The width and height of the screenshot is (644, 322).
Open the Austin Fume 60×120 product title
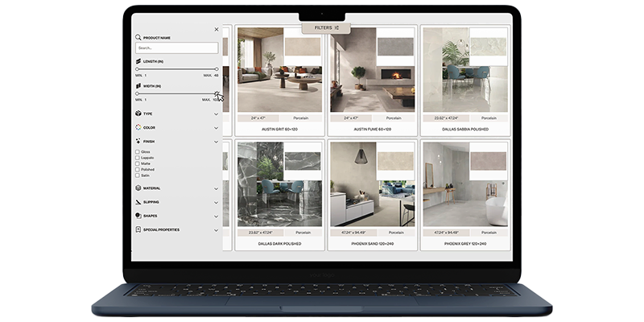tap(372, 129)
